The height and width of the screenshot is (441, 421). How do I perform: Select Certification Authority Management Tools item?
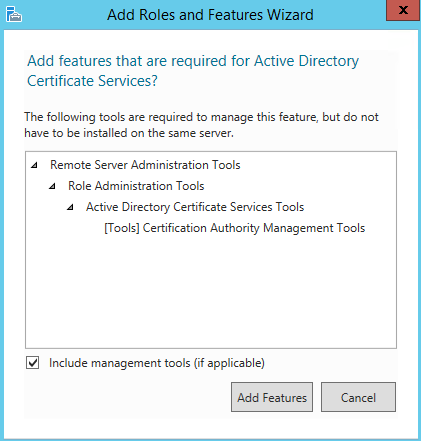(235, 228)
